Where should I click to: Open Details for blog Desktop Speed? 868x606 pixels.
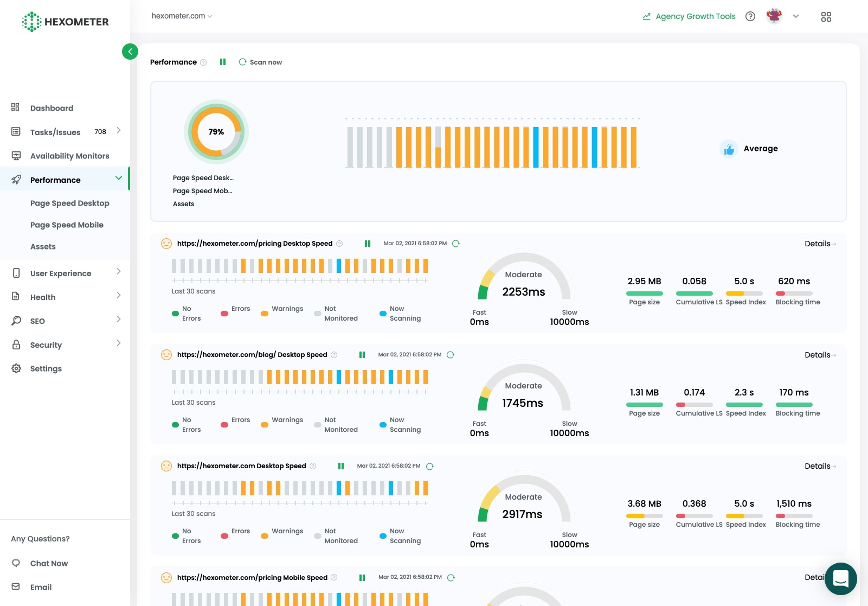pos(820,355)
